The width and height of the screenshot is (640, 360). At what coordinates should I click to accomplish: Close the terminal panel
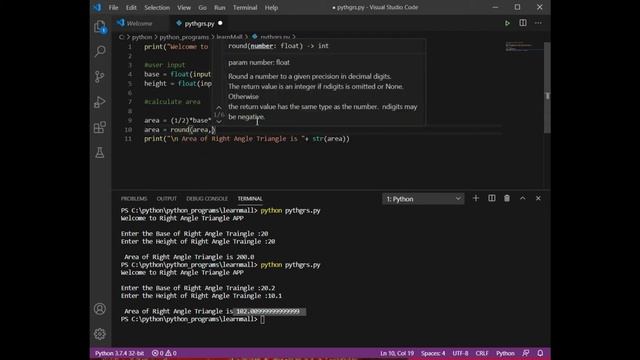pyautogui.click(x=538, y=198)
